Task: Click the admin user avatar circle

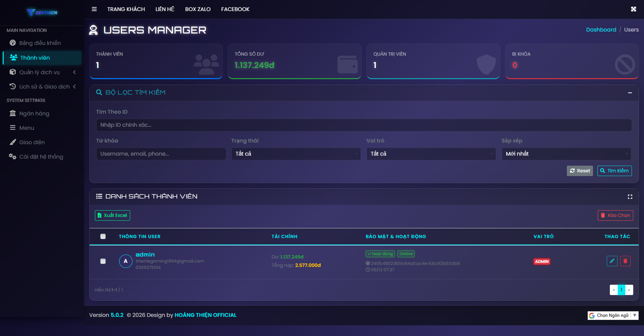Action: (125, 261)
